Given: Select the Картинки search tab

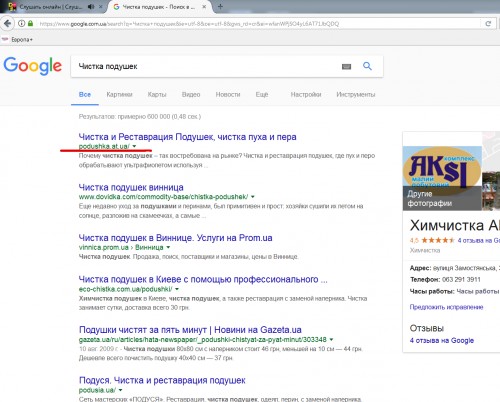Looking at the screenshot, I should pyautogui.click(x=119, y=95).
